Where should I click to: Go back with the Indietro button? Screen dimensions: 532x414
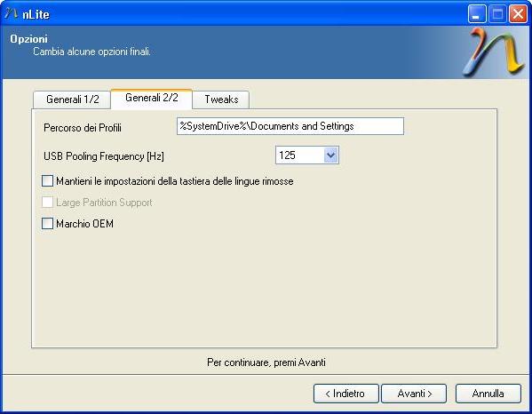[x=345, y=394]
